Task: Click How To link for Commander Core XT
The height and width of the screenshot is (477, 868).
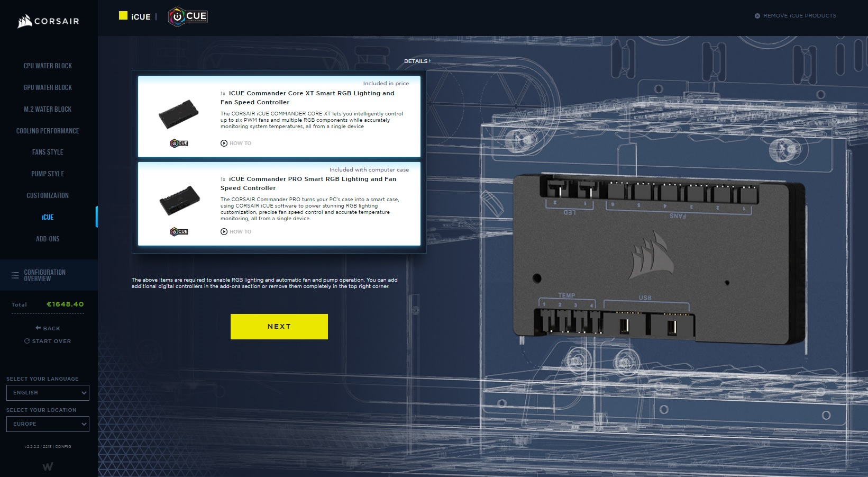Action: point(240,143)
